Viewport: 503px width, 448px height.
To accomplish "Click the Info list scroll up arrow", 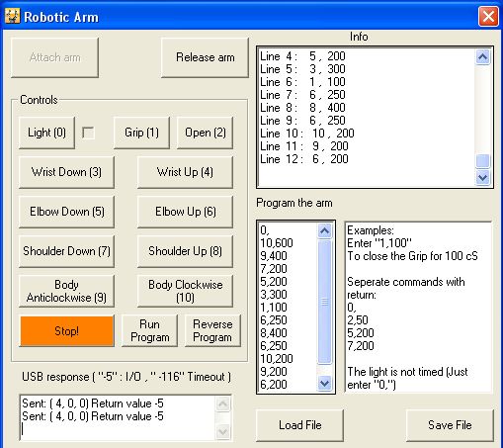I will coord(482,57).
